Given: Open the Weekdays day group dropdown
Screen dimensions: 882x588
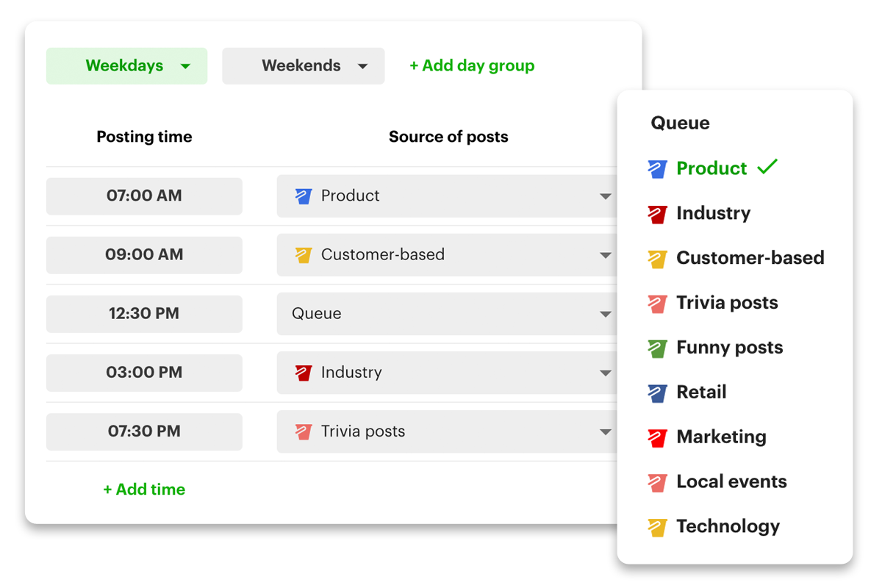Looking at the screenshot, I should coord(126,65).
